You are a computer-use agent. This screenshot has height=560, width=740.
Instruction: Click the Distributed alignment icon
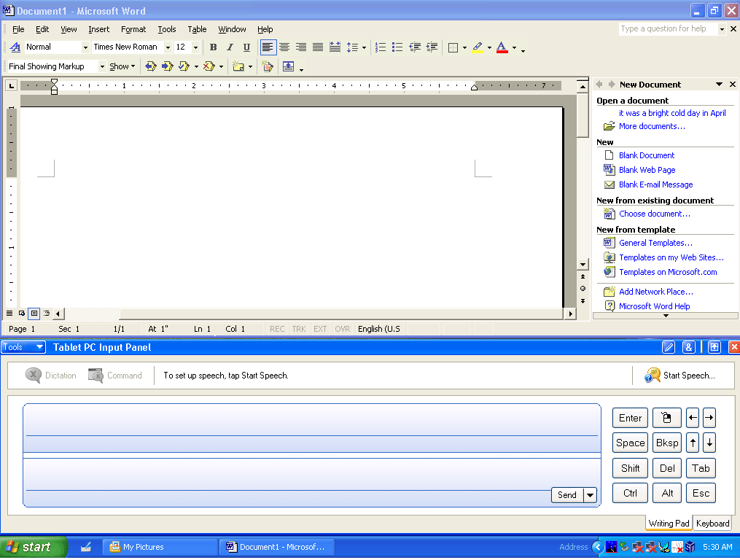click(335, 47)
